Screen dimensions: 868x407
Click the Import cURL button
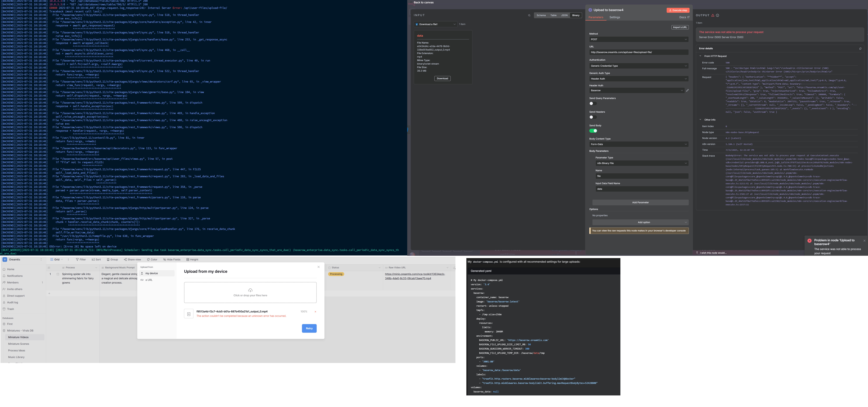[680, 27]
